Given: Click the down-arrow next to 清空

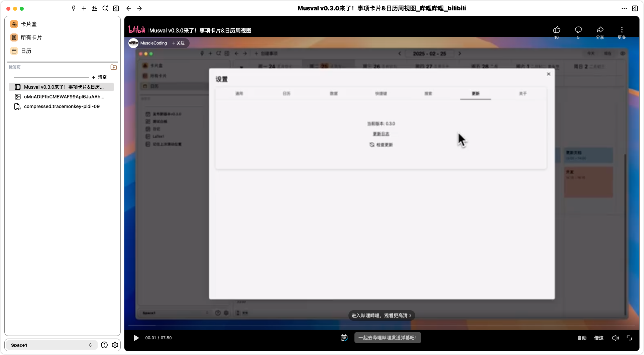Looking at the screenshot, I should [93, 77].
